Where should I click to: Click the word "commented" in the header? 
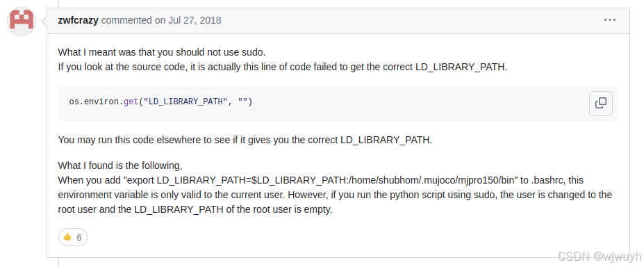coord(127,20)
